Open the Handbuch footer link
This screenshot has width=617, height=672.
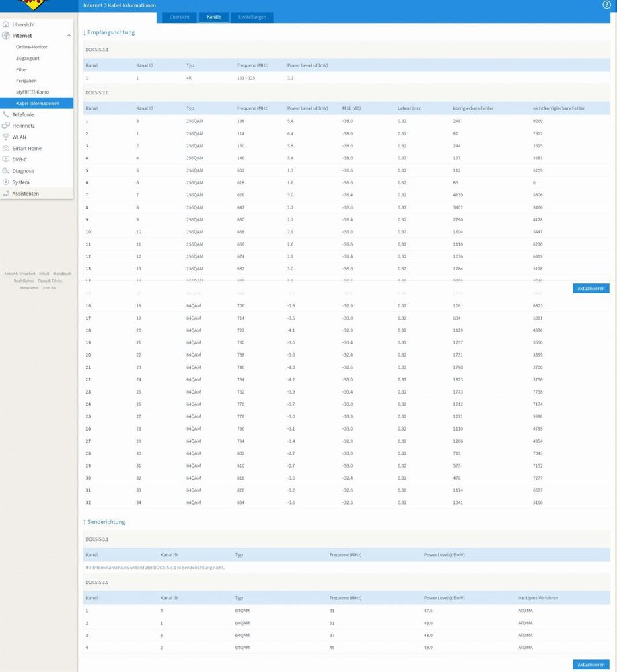click(62, 274)
